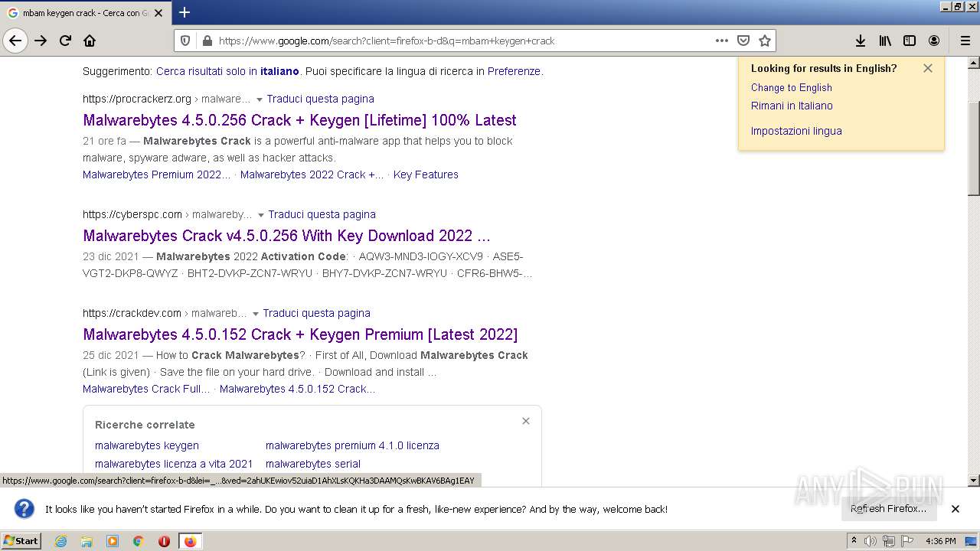Launch Chrome from the taskbar
This screenshot has height=551, width=980.
click(x=139, y=541)
